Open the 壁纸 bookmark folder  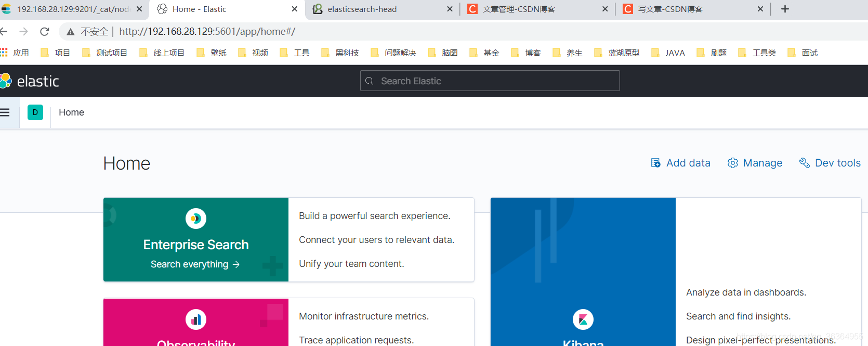tap(212, 53)
